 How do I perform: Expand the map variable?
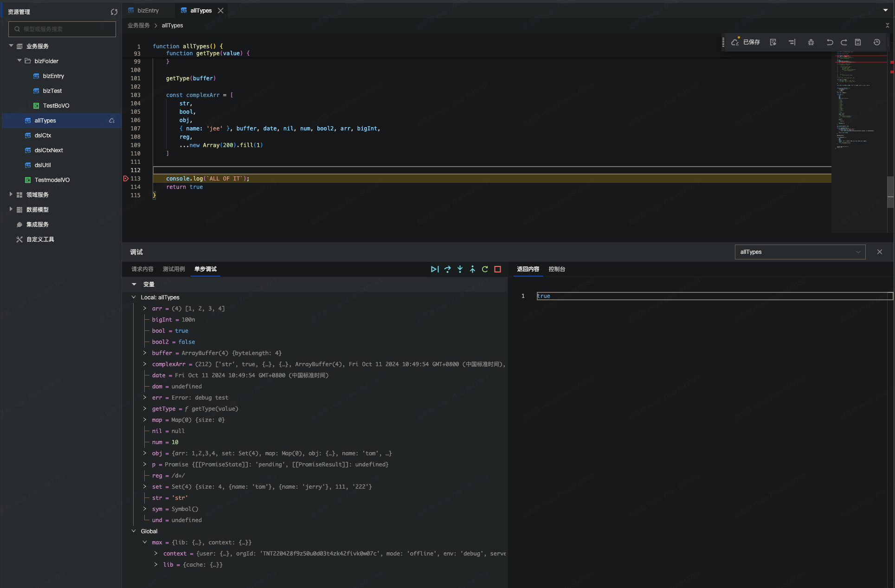[x=145, y=420]
